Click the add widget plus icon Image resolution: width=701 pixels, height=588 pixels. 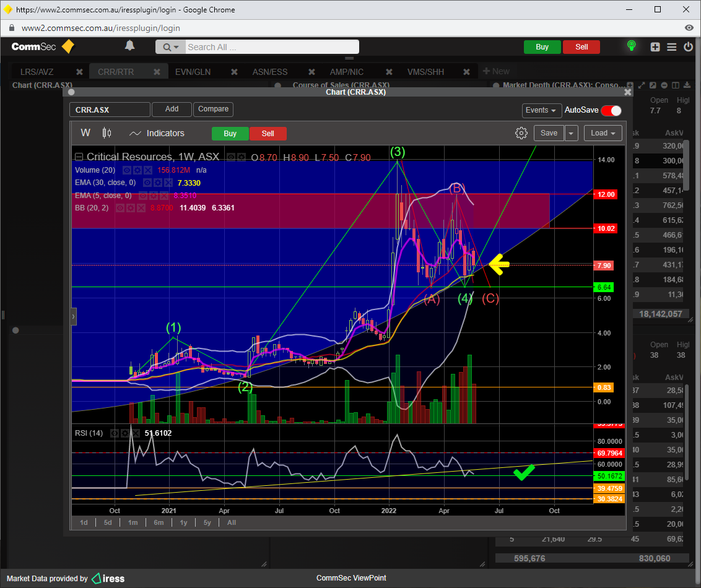[x=655, y=47]
